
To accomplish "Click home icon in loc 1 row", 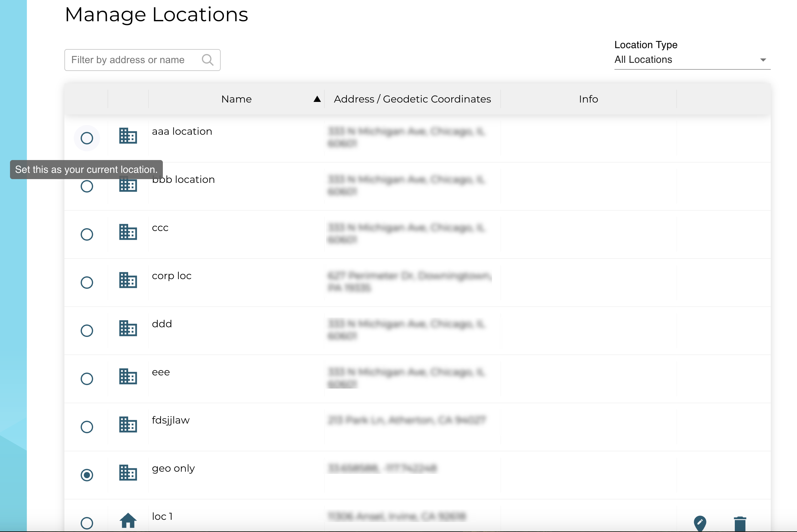I will (128, 520).
